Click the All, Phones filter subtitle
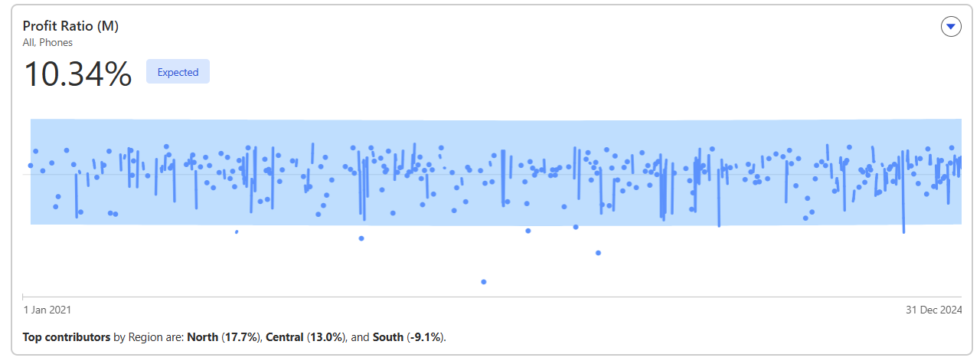This screenshot has height=361, width=980. (x=47, y=42)
